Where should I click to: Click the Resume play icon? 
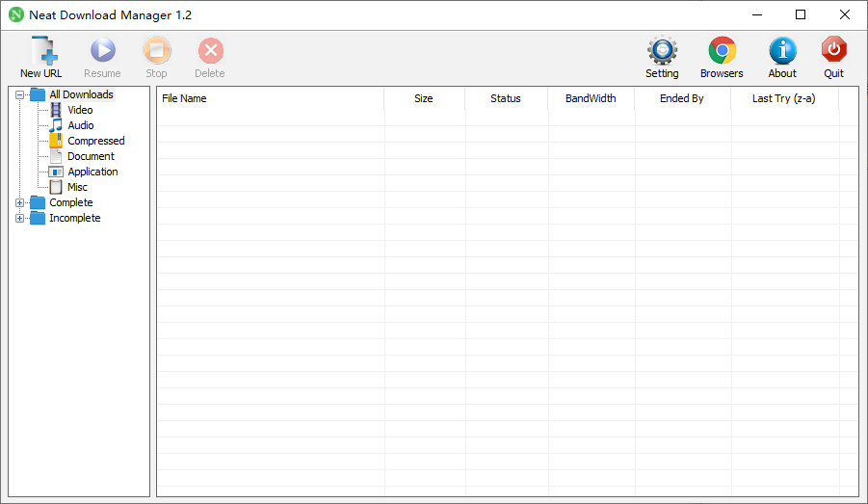tap(102, 50)
